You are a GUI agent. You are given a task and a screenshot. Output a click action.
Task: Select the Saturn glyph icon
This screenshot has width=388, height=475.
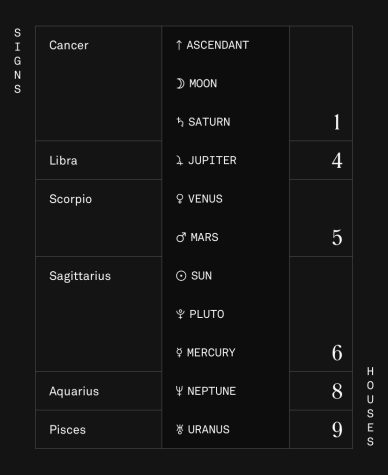(180, 122)
